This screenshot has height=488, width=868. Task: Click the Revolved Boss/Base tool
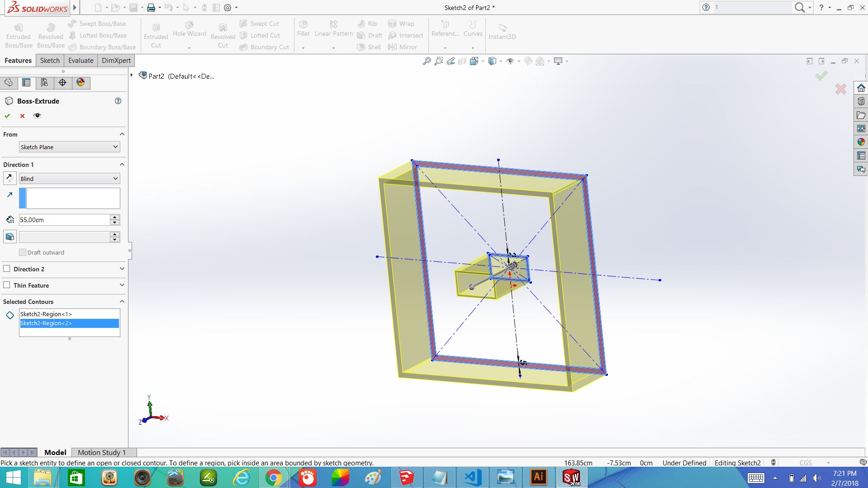pos(51,36)
